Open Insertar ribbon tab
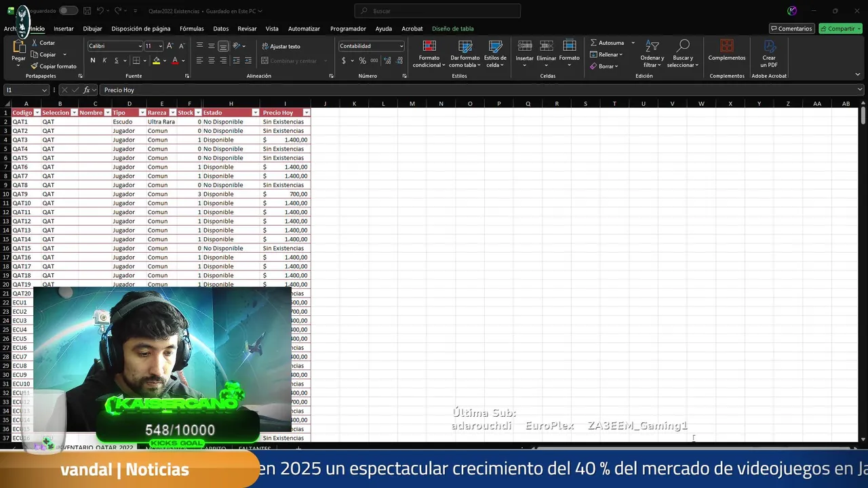868x488 pixels. coord(64,28)
